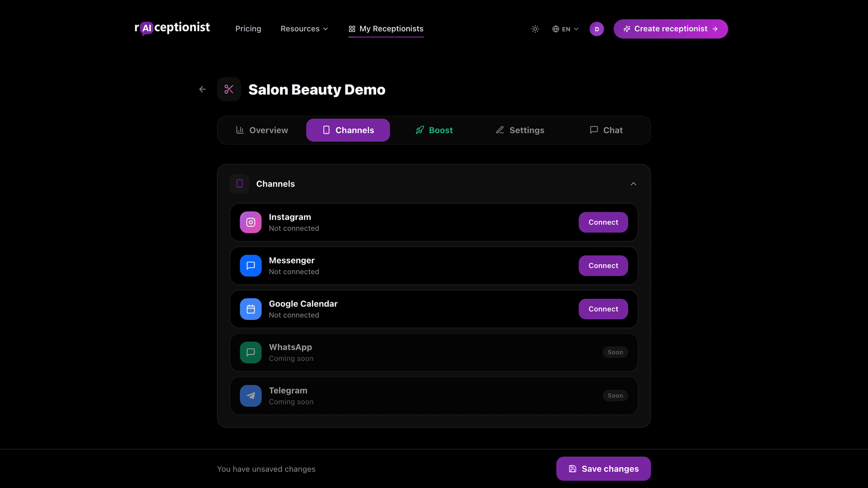The image size is (868, 488).
Task: Click the 'WhatsApp' channel name
Action: (x=290, y=347)
